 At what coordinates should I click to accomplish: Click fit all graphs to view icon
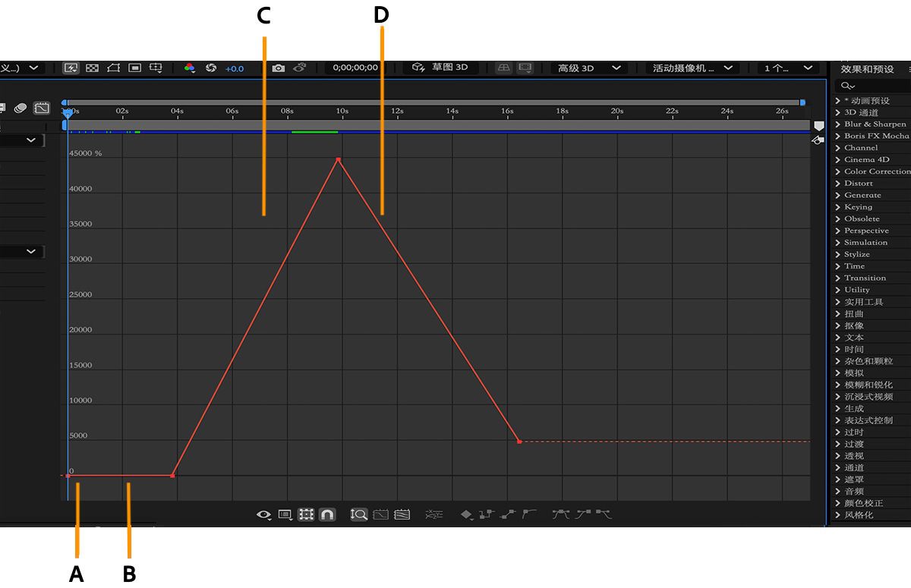click(402, 514)
